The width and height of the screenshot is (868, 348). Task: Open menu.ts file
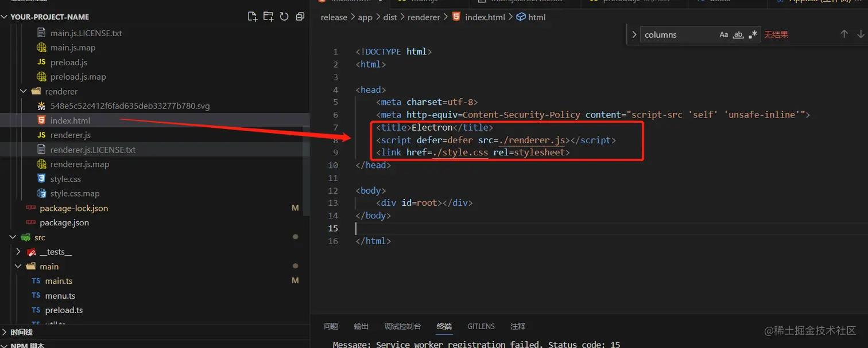(60, 296)
